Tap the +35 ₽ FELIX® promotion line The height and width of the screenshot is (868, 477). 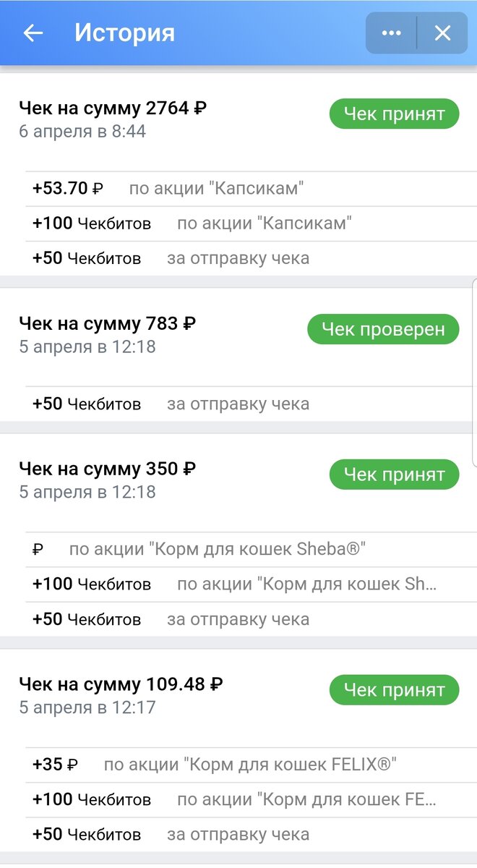pyautogui.click(x=217, y=763)
